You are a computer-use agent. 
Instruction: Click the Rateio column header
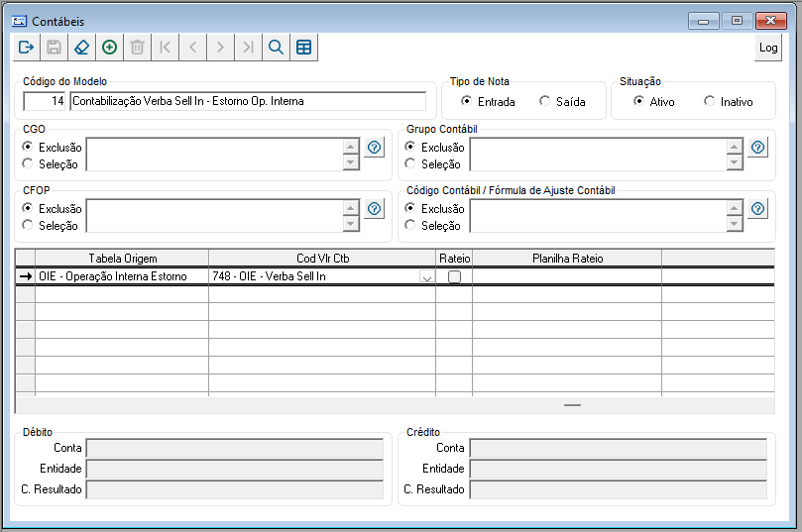tap(454, 259)
